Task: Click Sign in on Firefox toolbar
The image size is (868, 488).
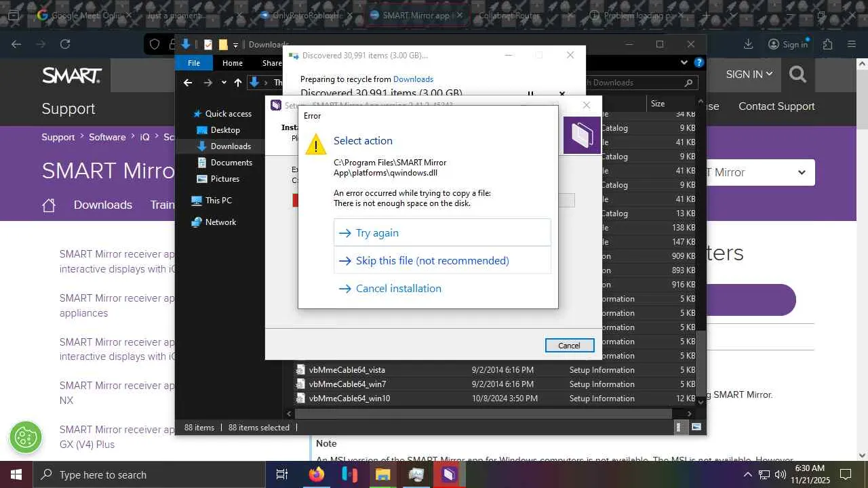Action: click(788, 44)
